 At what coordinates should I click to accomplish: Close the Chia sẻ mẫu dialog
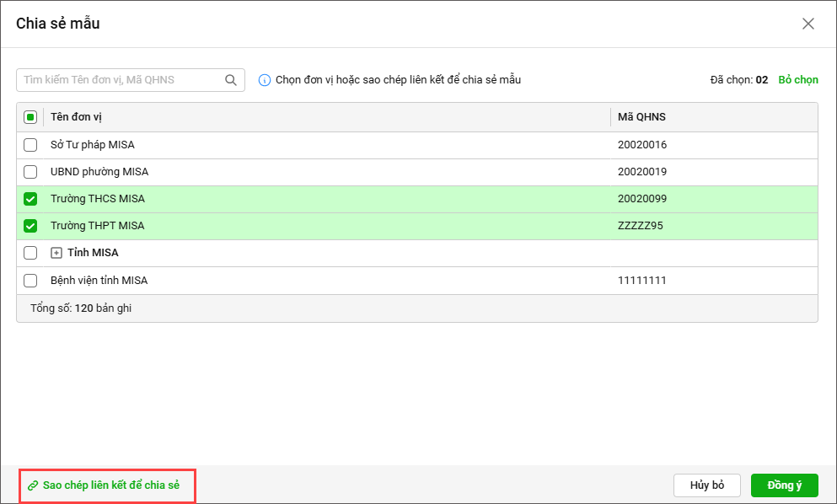click(807, 24)
